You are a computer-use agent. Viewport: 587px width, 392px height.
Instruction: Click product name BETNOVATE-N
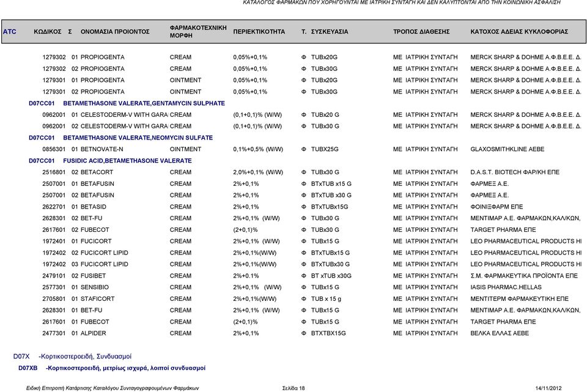coord(102,149)
